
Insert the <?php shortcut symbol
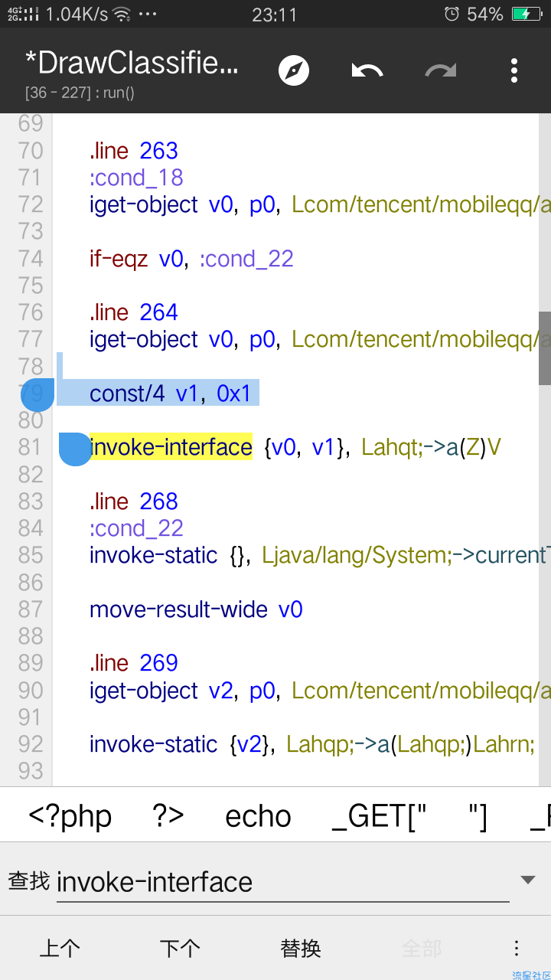pyautogui.click(x=70, y=816)
